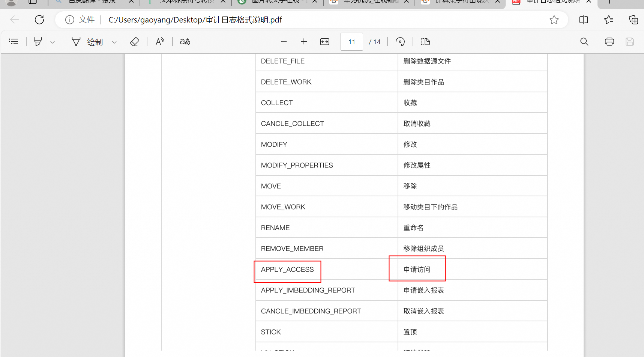The height and width of the screenshot is (357, 644).
Task: Add this page to favorites with the star
Action: tap(554, 20)
